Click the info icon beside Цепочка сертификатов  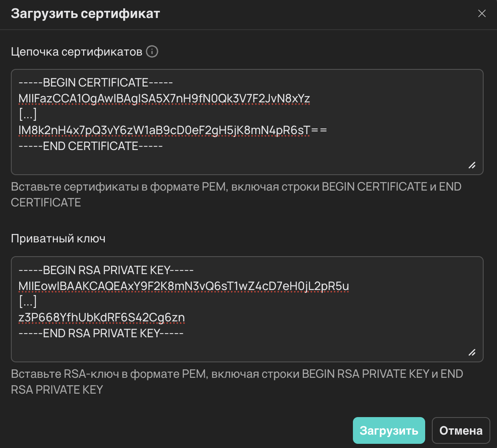coord(152,51)
